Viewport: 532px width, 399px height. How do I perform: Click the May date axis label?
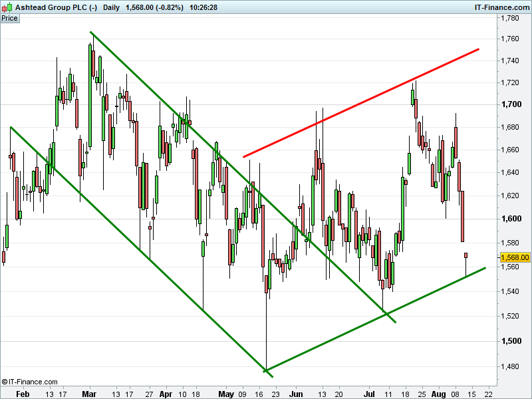226,394
